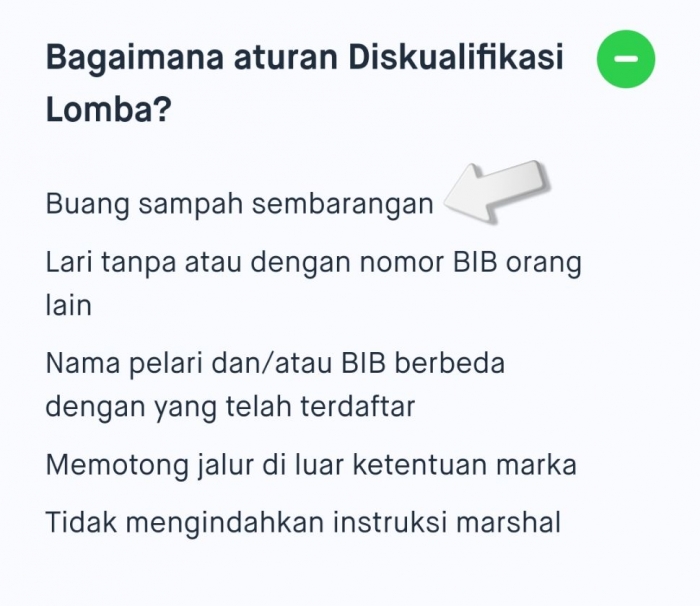The image size is (700, 606).
Task: Click the word "Tidak" in the last rule
Action: (x=80, y=521)
